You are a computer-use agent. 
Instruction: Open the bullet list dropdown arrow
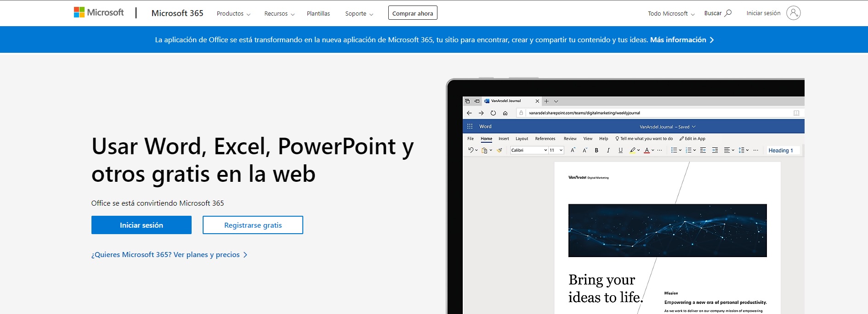(680, 150)
